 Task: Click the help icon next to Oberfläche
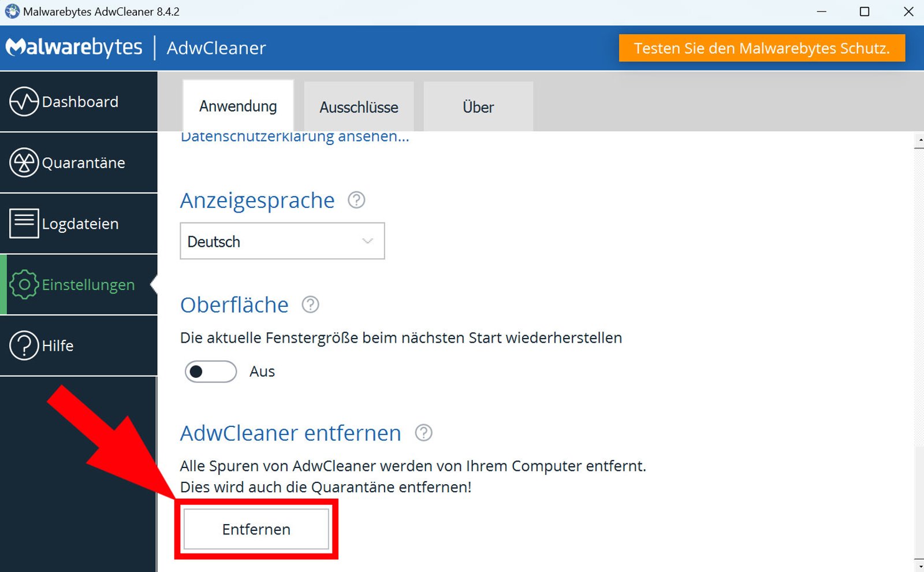point(310,304)
